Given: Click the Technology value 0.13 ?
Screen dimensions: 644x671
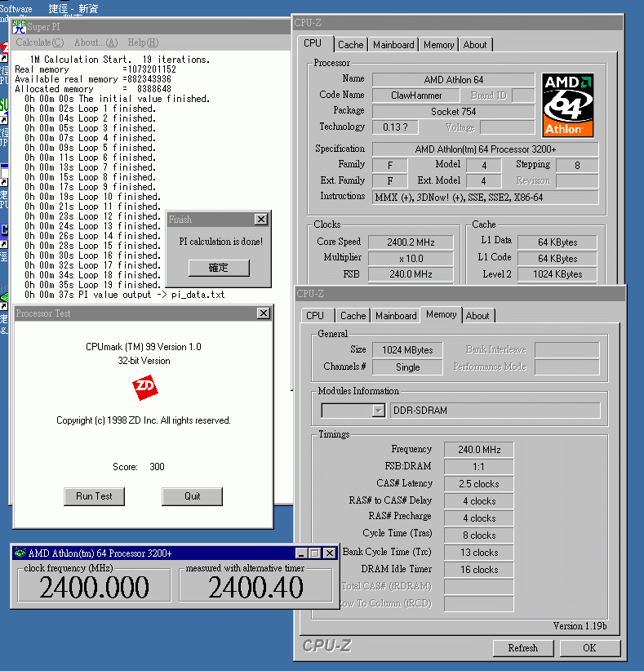Looking at the screenshot, I should (395, 127).
